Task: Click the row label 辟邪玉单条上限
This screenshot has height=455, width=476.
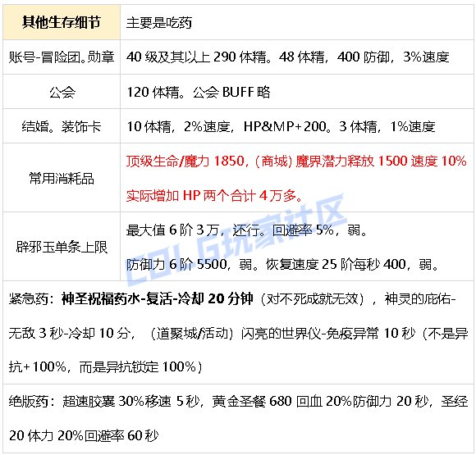Action: pos(62,247)
